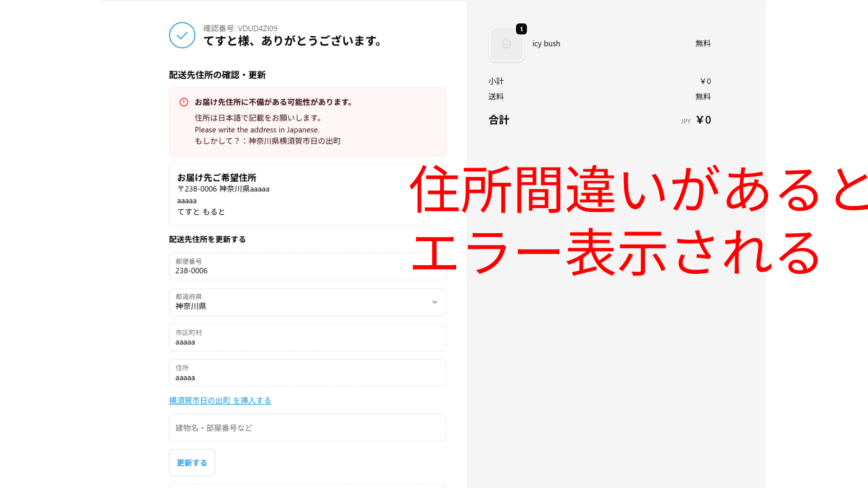Click the 住所 address input field
The image size is (868, 488).
point(308,373)
